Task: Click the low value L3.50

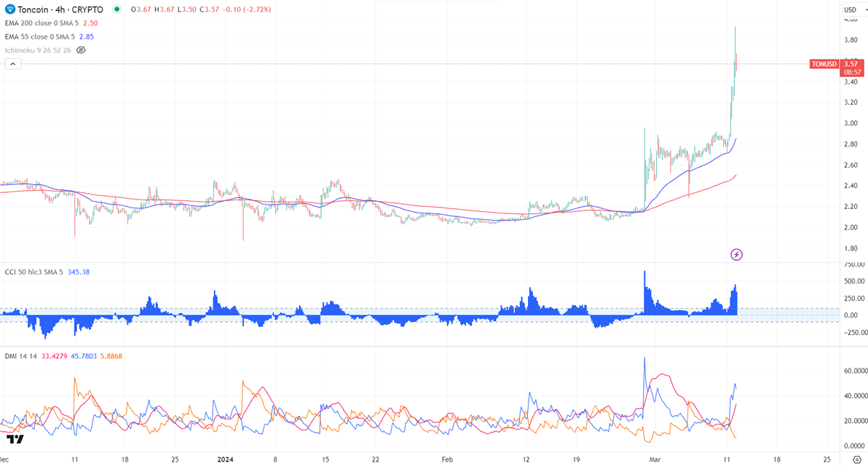Action: 186,9
